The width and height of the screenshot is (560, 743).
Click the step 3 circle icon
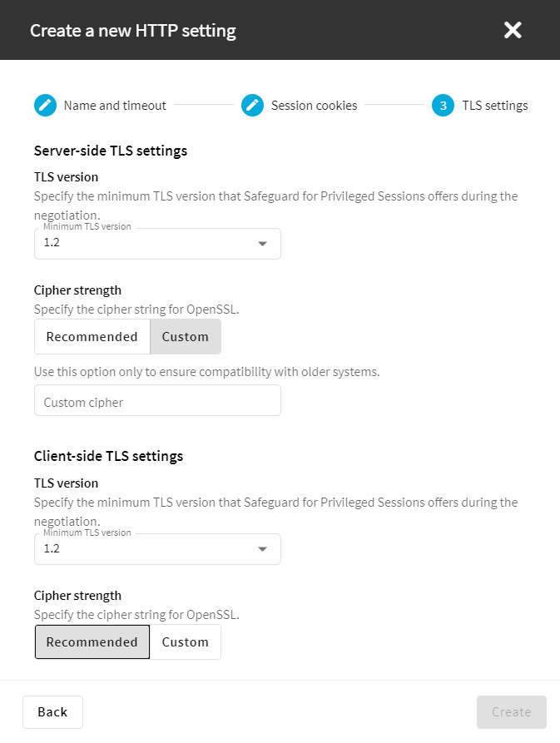[443, 106]
